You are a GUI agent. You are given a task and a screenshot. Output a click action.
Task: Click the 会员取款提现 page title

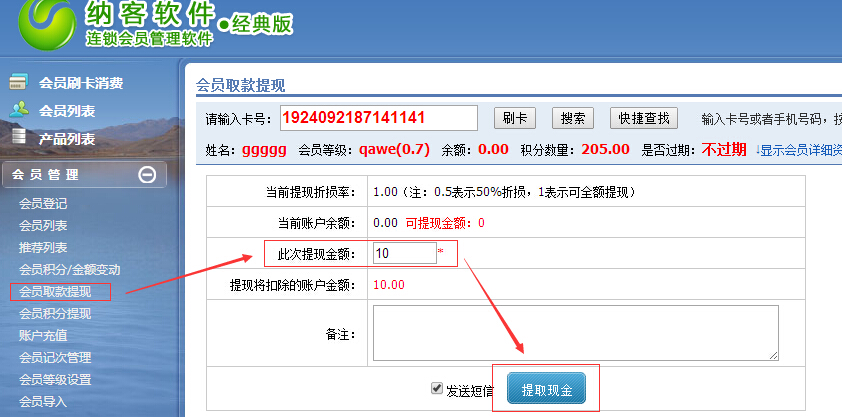(240, 85)
